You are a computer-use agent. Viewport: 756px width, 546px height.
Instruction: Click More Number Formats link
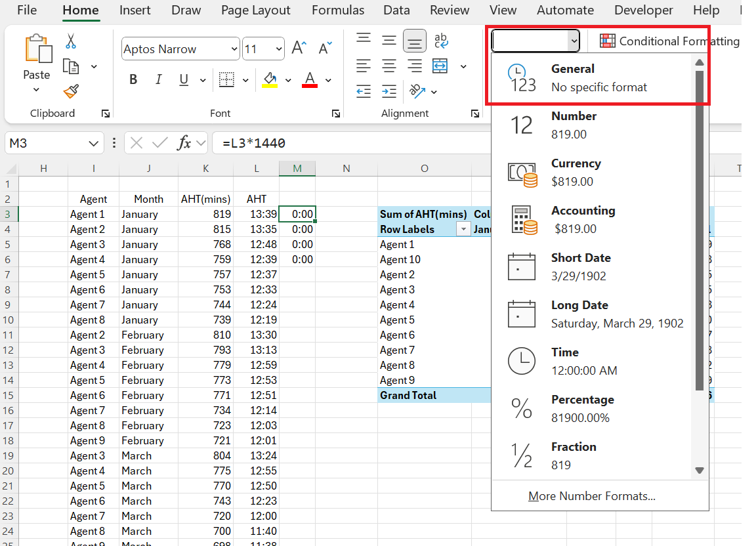[x=591, y=496]
